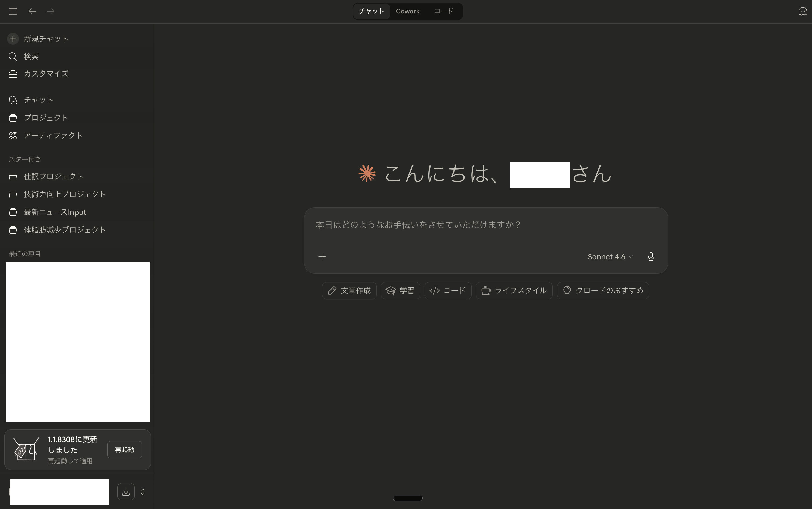Select the ライフスタイル suggestion chip
Image resolution: width=812 pixels, height=509 pixels.
pos(514,291)
